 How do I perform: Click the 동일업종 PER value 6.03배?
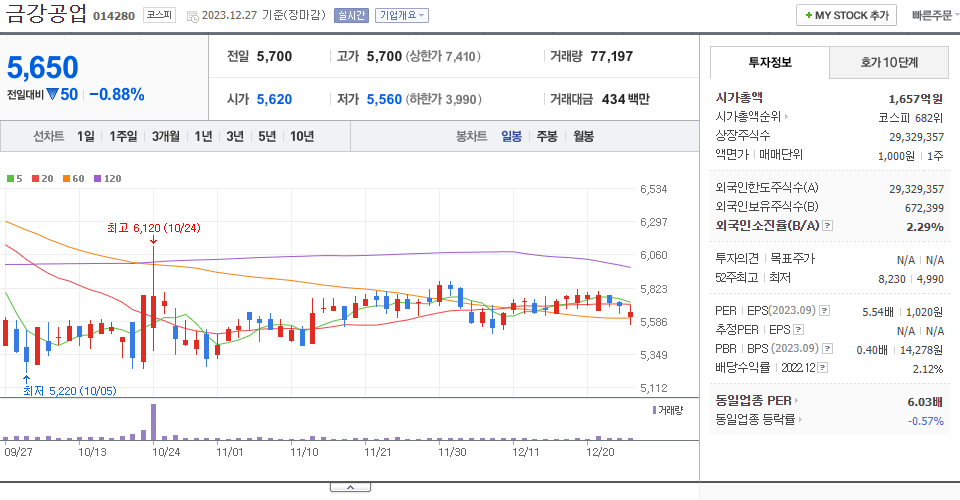click(925, 401)
